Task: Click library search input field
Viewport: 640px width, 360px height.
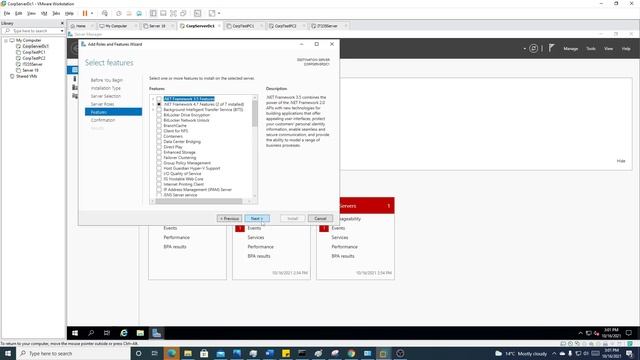Action: point(33,31)
